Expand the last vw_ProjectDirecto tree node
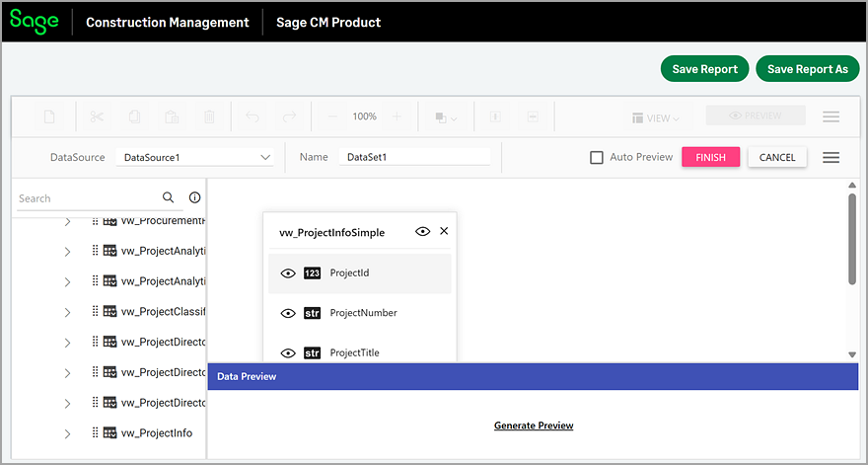The image size is (868, 465). [x=67, y=404]
